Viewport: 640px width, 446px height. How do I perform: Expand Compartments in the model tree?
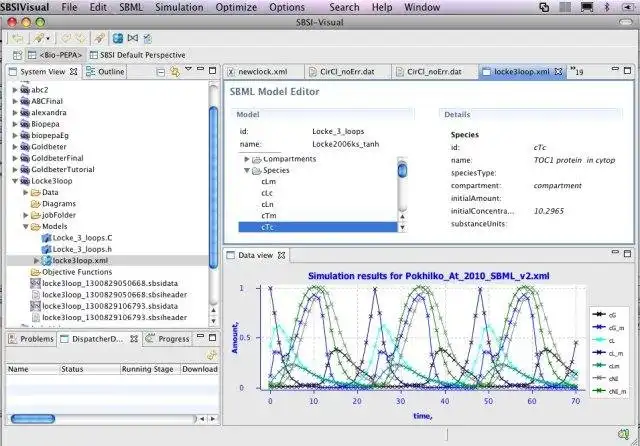[247, 159]
